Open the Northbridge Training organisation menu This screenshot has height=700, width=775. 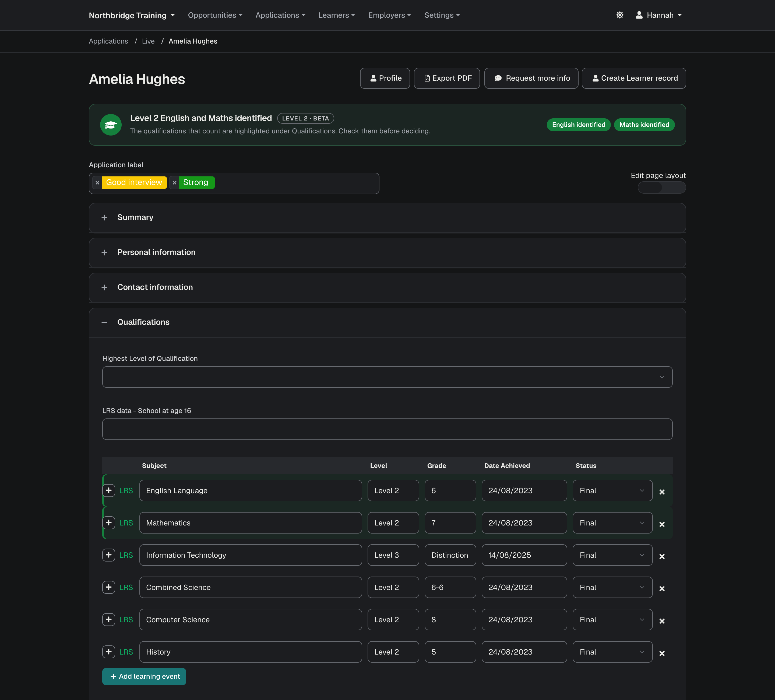pos(132,15)
